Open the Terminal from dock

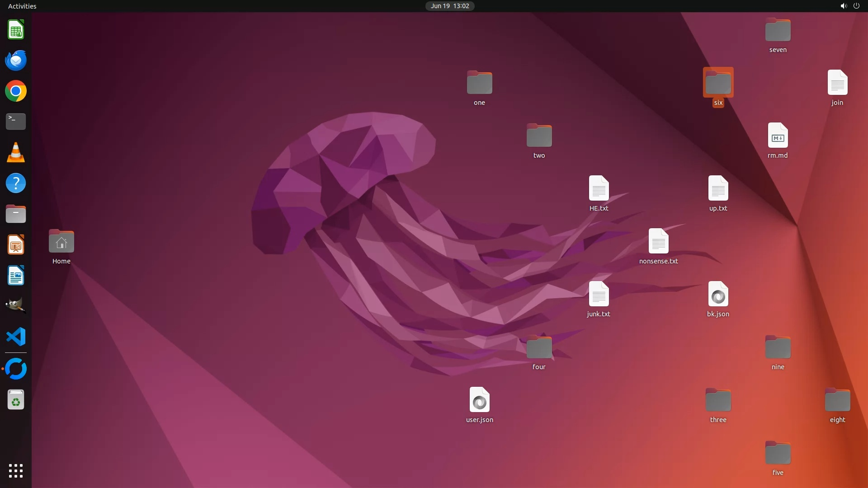point(16,122)
